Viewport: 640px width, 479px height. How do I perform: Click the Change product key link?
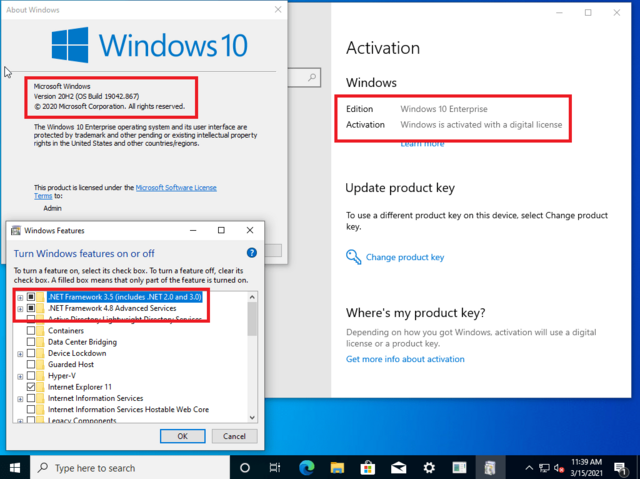coord(405,257)
